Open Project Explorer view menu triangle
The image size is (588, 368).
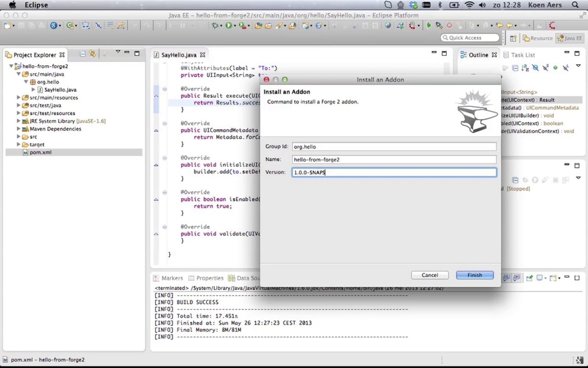point(118,52)
